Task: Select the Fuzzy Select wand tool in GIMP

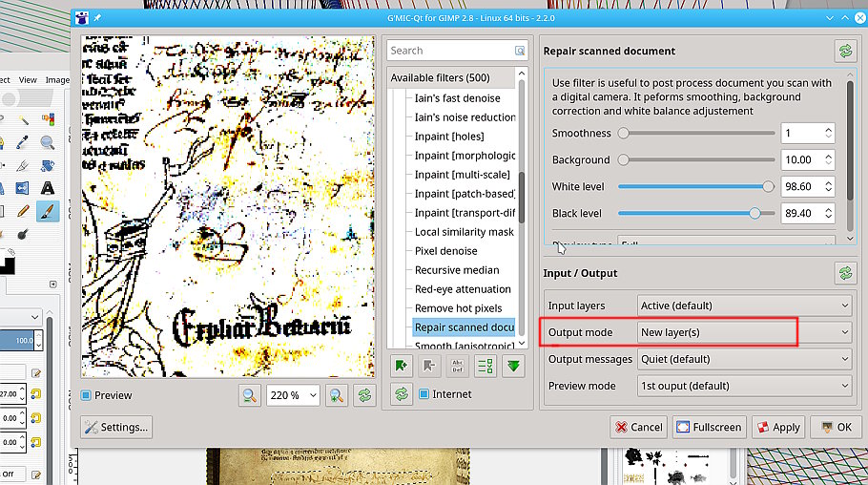Action: (23, 119)
